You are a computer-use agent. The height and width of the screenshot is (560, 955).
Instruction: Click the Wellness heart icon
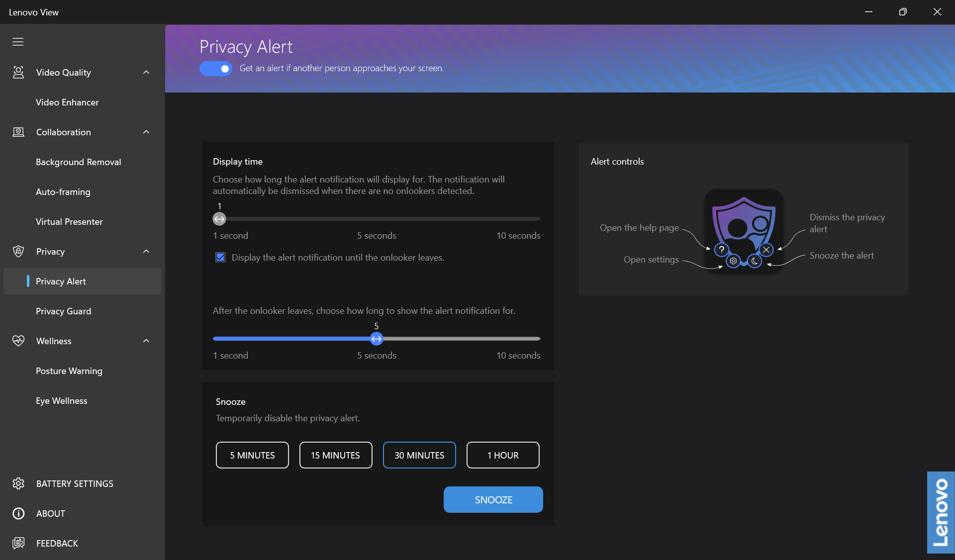[18, 341]
